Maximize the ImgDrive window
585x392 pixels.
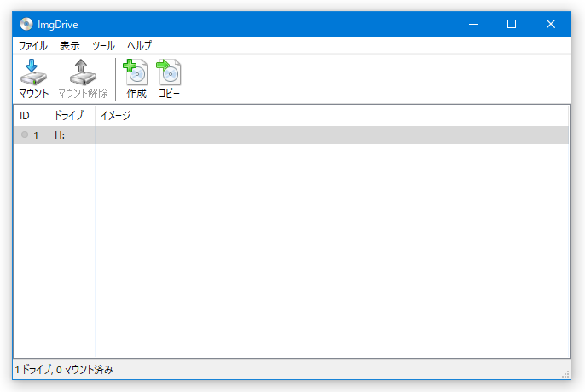coord(512,24)
